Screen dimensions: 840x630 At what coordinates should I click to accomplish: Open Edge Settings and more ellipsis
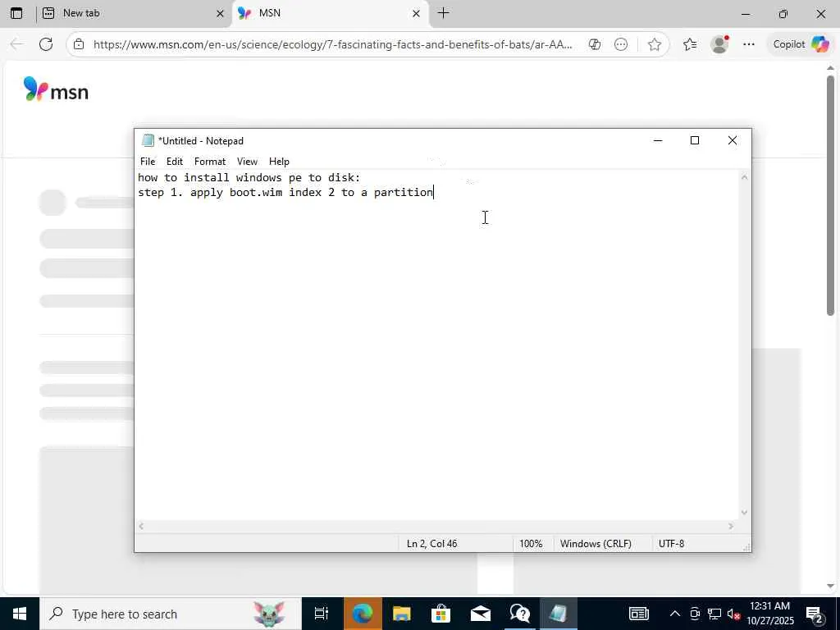749,44
